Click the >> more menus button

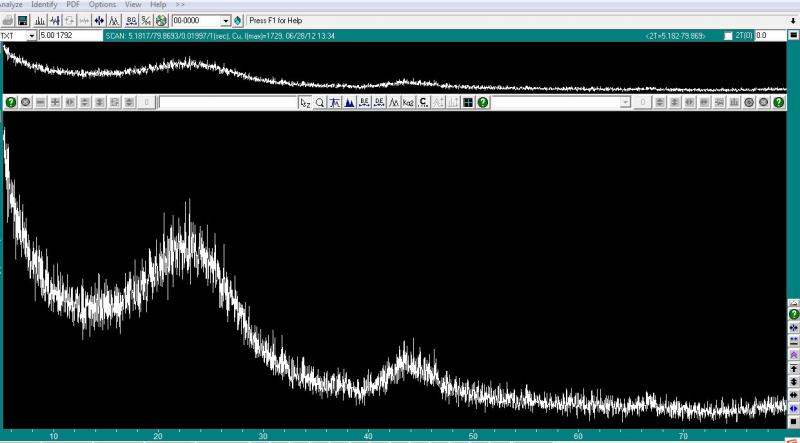[x=180, y=5]
